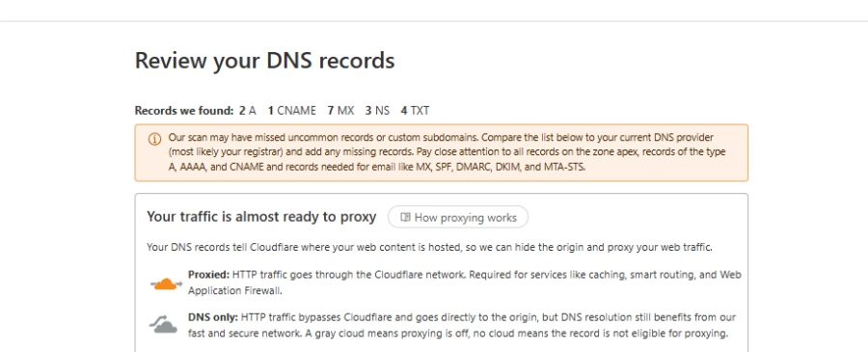The image size is (868, 352).
Task: Click the book icon beside How proxying works
Action: pos(405,218)
